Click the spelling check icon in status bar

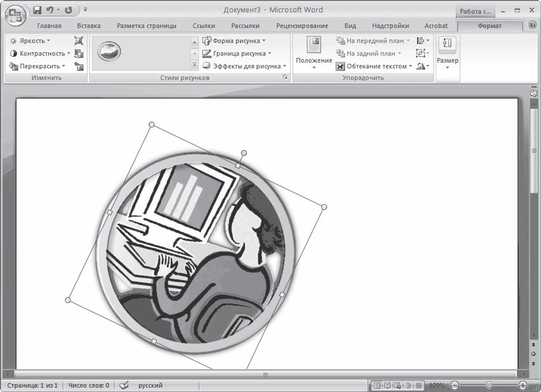pos(123,385)
